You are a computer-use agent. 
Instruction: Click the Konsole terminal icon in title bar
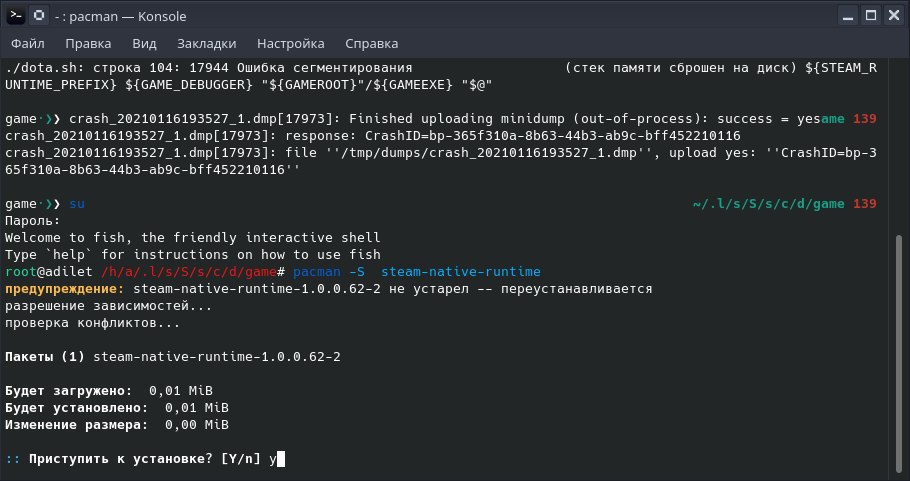coord(16,16)
